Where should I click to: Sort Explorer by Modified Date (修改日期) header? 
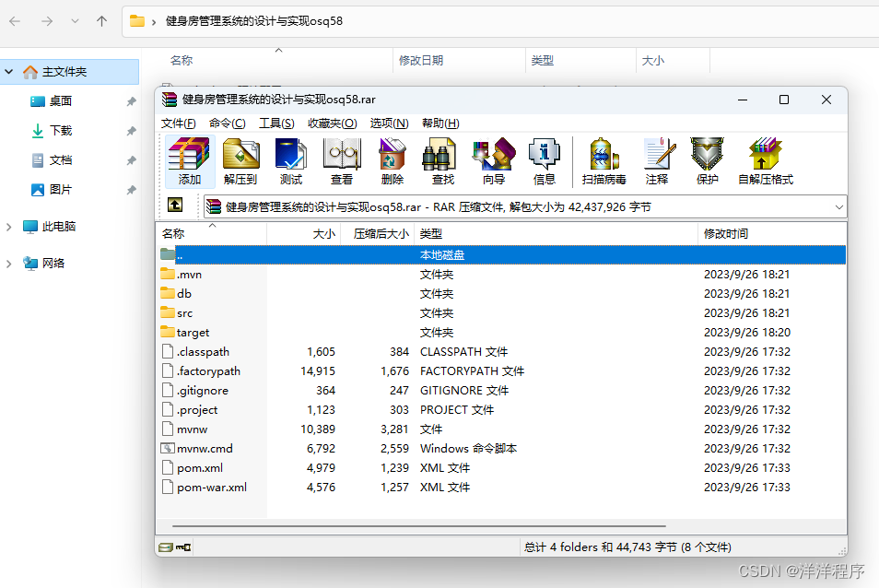pyautogui.click(x=459, y=61)
